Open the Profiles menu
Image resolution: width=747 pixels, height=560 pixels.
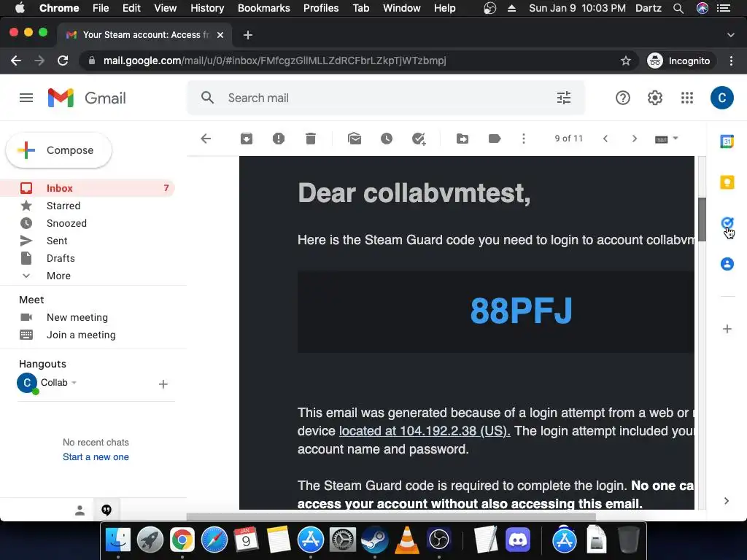[321, 8]
